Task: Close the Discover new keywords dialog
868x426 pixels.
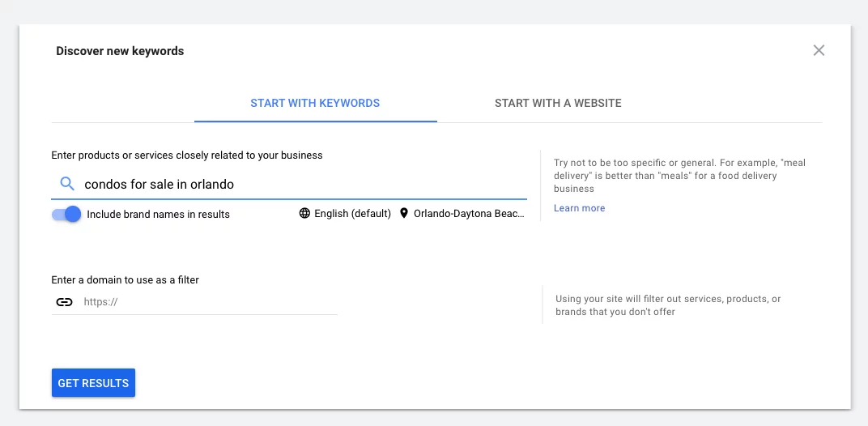Action: tap(819, 50)
